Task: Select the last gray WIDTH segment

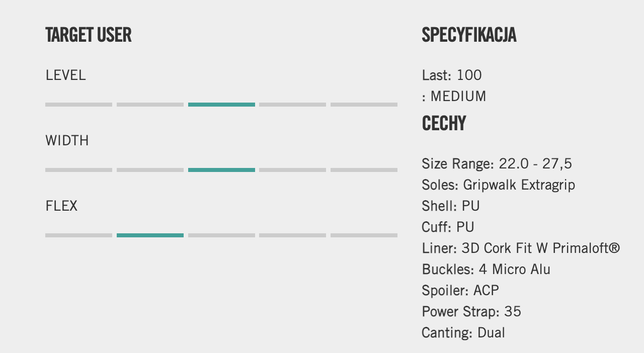Action: pyautogui.click(x=364, y=170)
